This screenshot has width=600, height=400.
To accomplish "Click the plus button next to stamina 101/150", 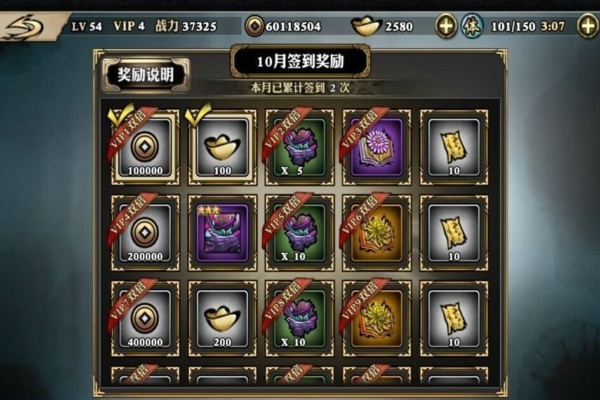I will [588, 26].
